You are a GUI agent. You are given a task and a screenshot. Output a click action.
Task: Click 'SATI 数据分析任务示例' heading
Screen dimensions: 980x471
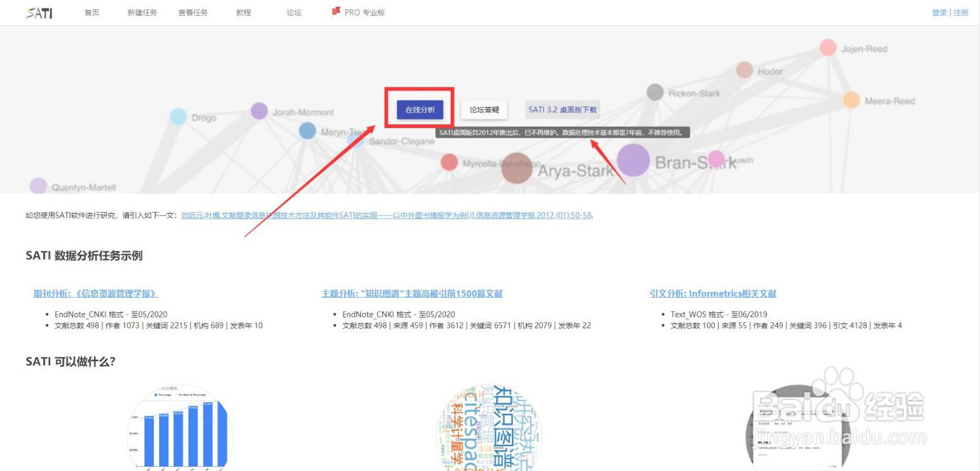point(84,255)
